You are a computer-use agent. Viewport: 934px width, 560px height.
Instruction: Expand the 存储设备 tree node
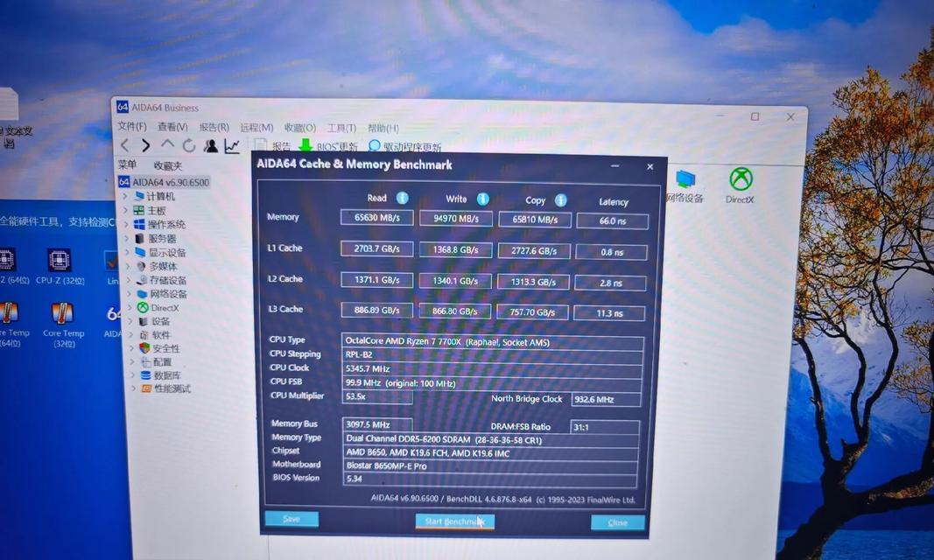128,280
